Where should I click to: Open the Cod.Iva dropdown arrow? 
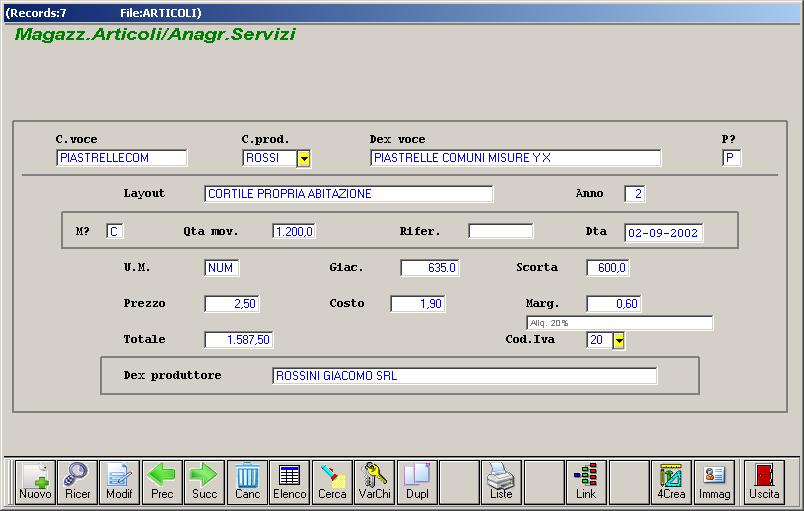(x=619, y=340)
